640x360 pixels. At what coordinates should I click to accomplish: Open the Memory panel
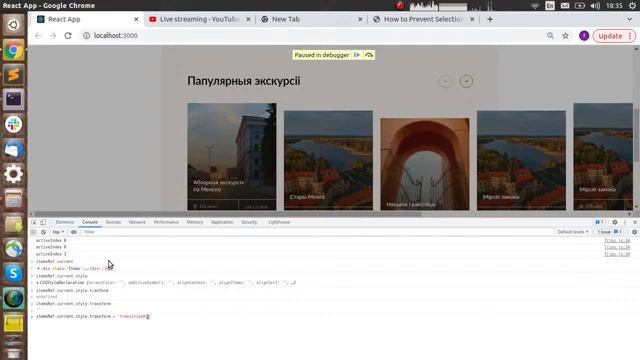tap(195, 222)
